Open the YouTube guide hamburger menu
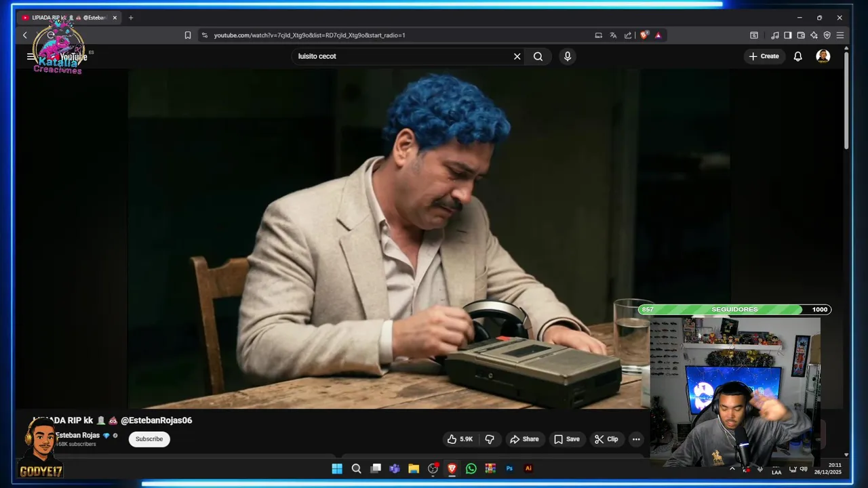Viewport: 868px width, 488px height. (x=31, y=56)
